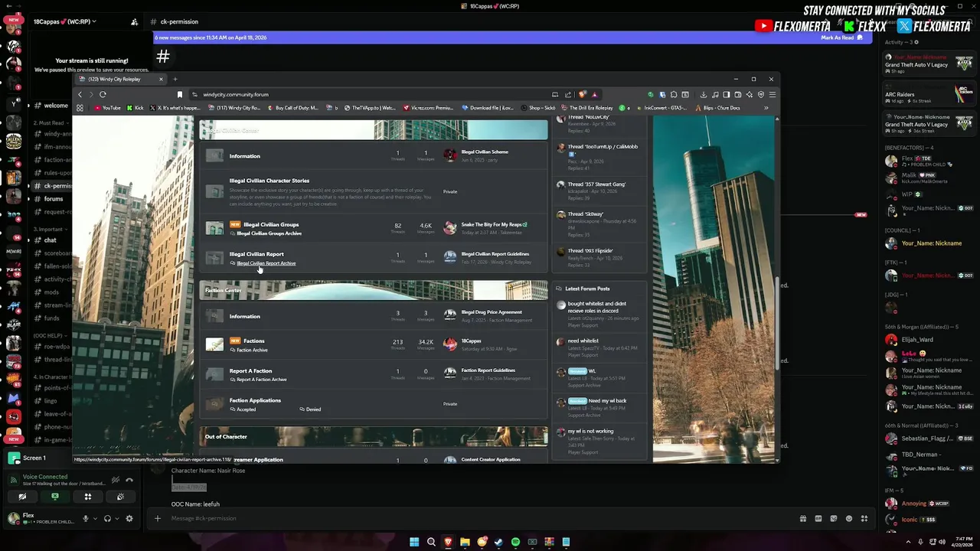Open Illegal Civilian Groups Archive subforum

269,233
